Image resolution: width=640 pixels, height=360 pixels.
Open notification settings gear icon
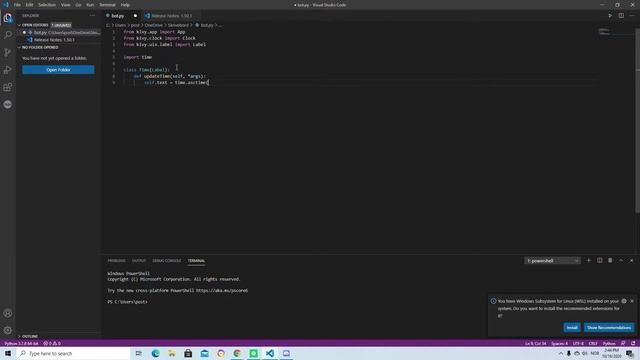(x=624, y=301)
